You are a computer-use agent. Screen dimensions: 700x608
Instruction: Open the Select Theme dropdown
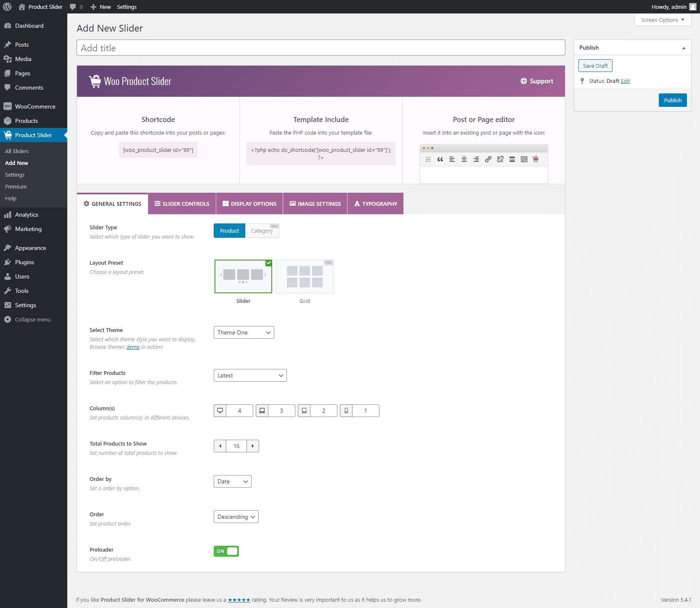244,332
